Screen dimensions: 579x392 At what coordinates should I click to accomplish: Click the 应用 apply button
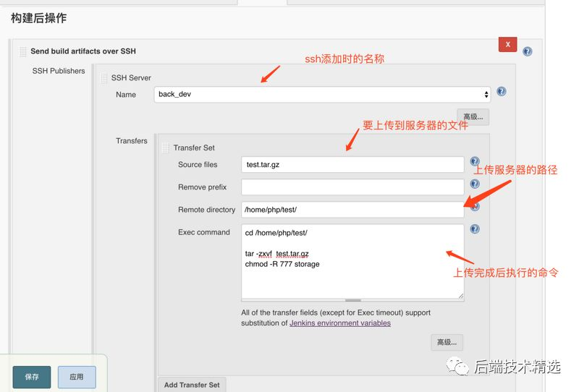click(x=77, y=377)
